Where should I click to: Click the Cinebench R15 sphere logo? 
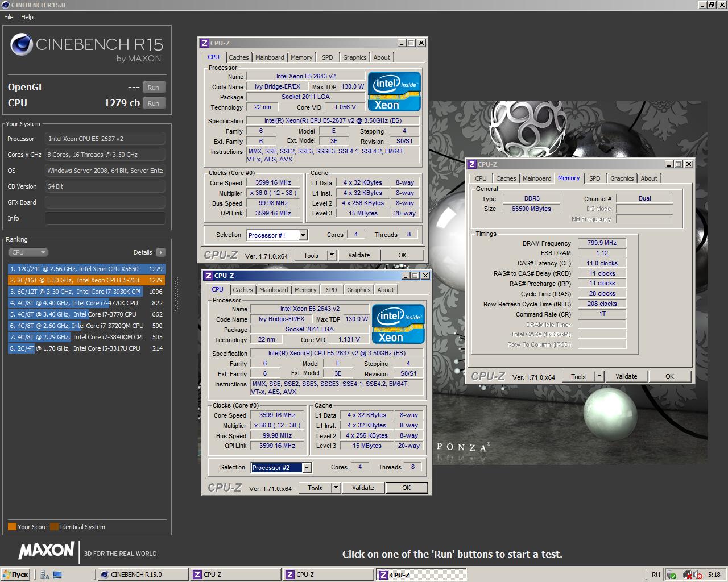22,44
